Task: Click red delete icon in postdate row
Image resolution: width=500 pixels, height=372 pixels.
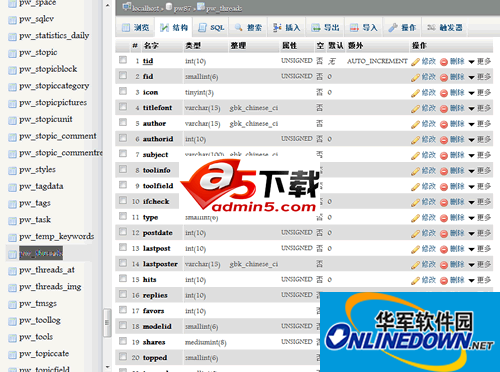Action: (x=444, y=234)
